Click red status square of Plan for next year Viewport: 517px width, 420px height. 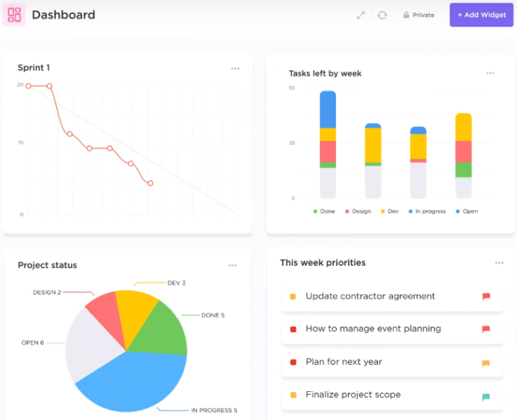[x=292, y=362]
